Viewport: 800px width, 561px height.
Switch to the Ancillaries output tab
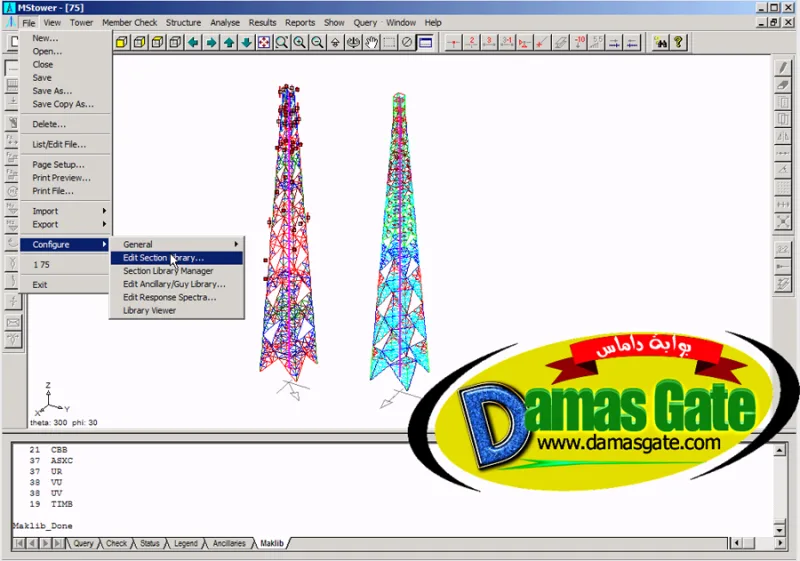point(229,543)
